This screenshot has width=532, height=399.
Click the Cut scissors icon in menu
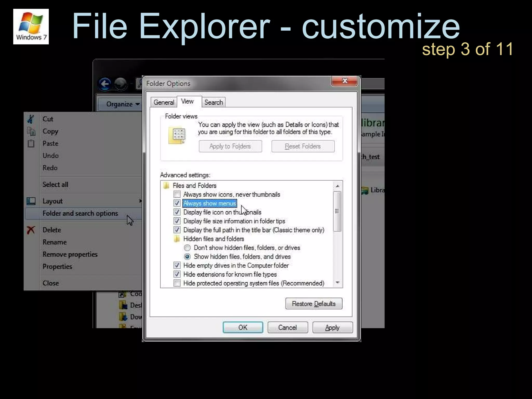point(31,119)
